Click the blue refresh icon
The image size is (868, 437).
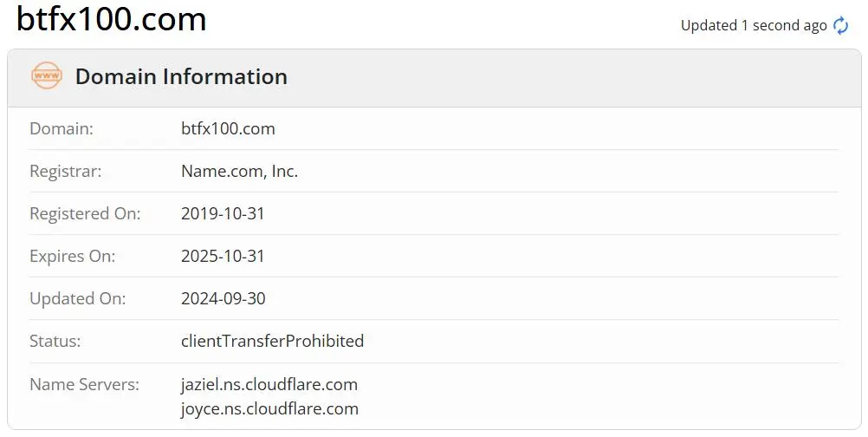click(840, 25)
